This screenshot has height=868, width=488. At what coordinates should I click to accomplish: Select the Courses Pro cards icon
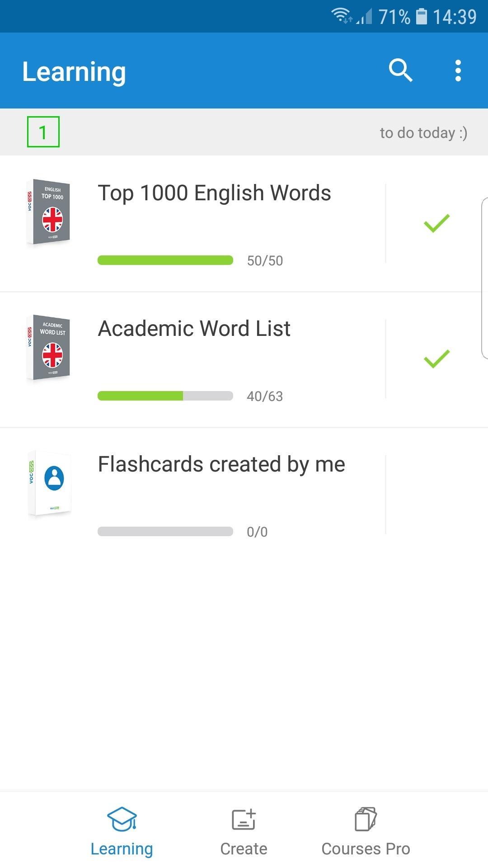(366, 819)
